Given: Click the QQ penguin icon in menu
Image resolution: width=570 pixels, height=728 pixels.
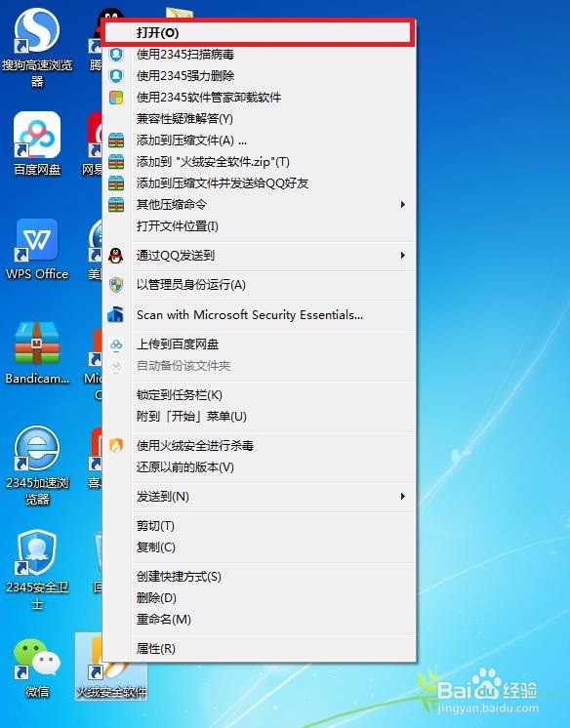Looking at the screenshot, I should tap(116, 256).
